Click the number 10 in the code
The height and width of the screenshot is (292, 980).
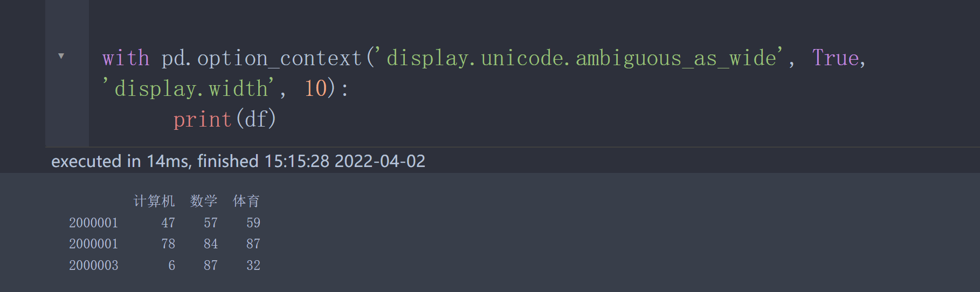click(x=315, y=88)
